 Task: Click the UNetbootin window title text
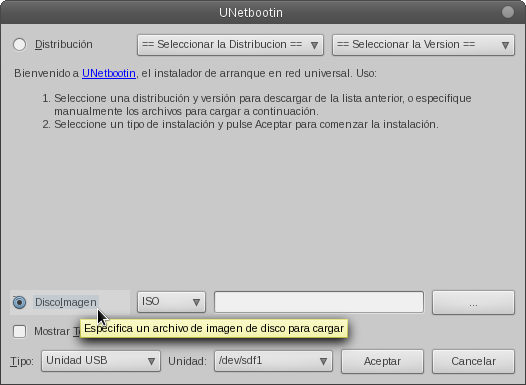tap(251, 12)
